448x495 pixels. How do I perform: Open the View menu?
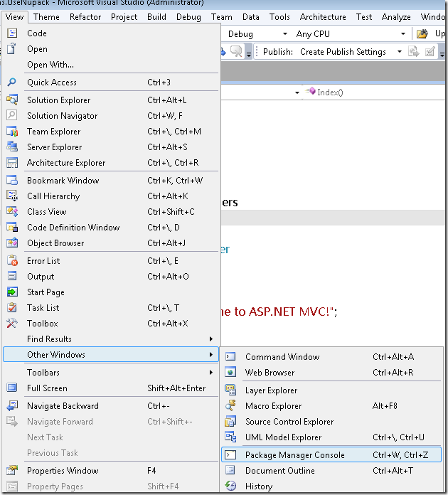(x=14, y=17)
